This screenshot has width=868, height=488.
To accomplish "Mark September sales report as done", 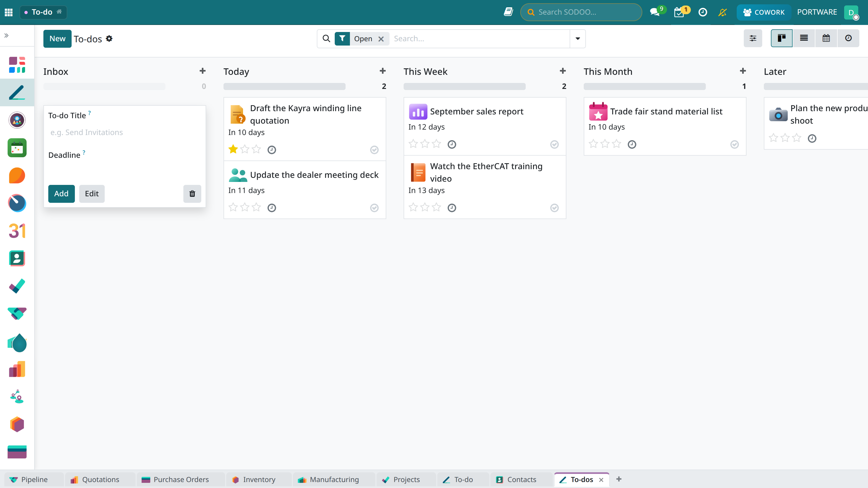I will (554, 145).
